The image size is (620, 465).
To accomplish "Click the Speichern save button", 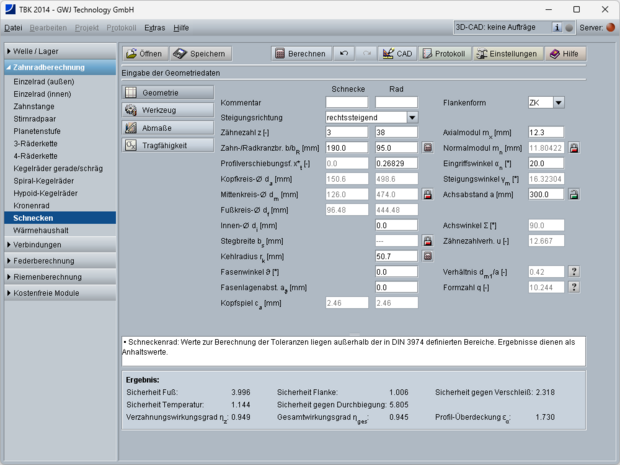I will tap(200, 53).
